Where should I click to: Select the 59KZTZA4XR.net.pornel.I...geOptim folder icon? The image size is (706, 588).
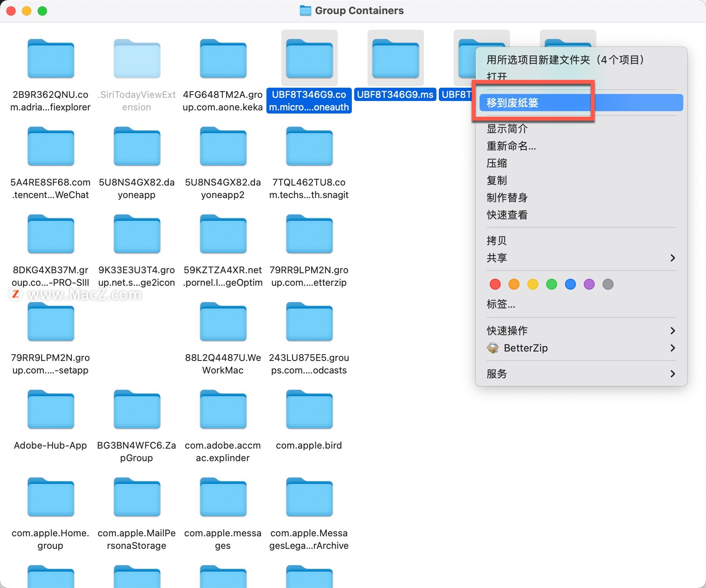tap(223, 234)
